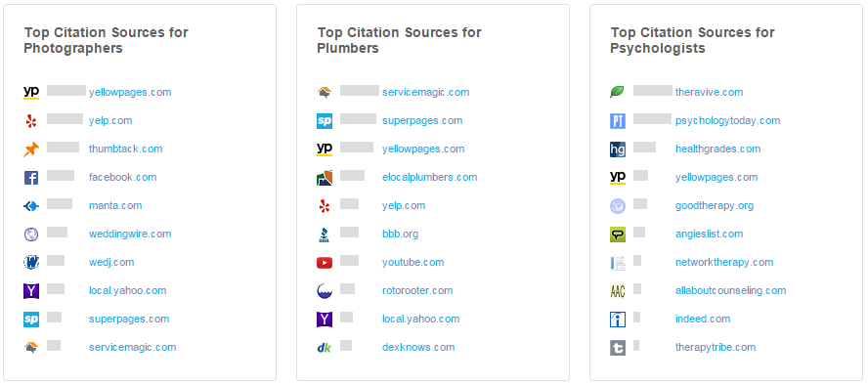This screenshot has height=384, width=868.
Task: Open the weddingwire.com link
Action: pyautogui.click(x=130, y=235)
